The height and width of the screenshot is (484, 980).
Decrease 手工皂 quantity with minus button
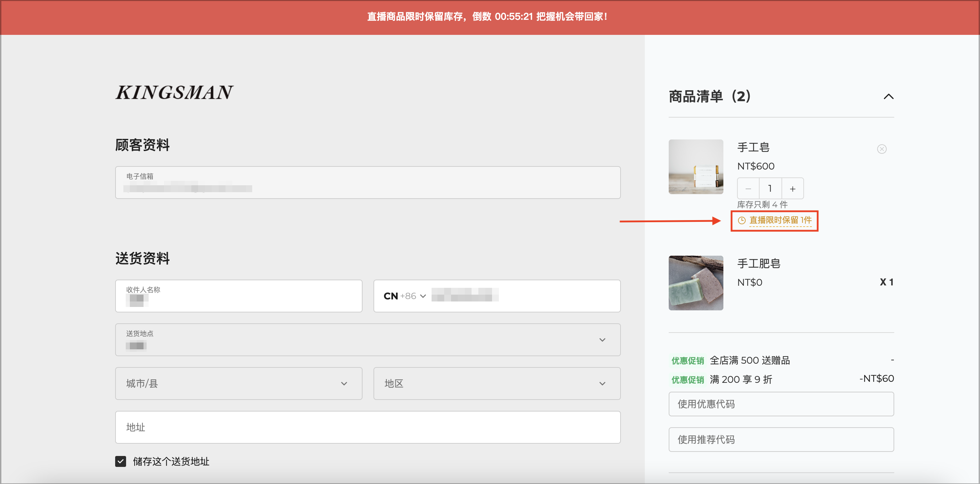[748, 188]
